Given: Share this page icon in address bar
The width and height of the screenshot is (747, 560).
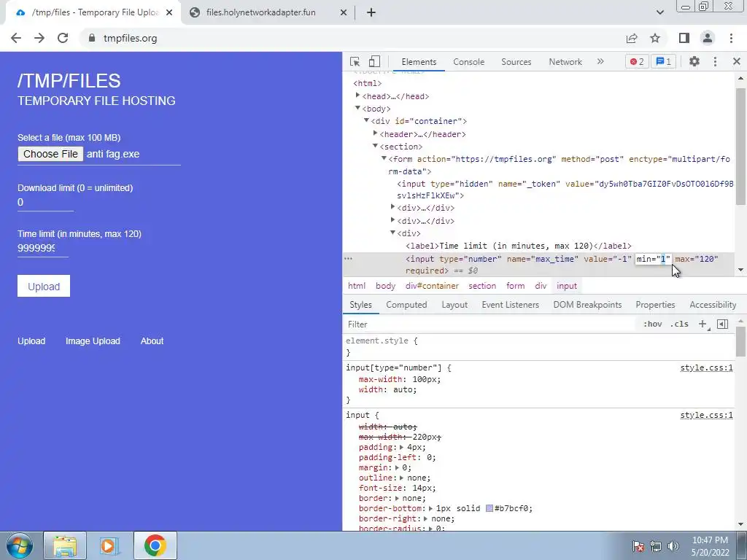Looking at the screenshot, I should click(632, 38).
